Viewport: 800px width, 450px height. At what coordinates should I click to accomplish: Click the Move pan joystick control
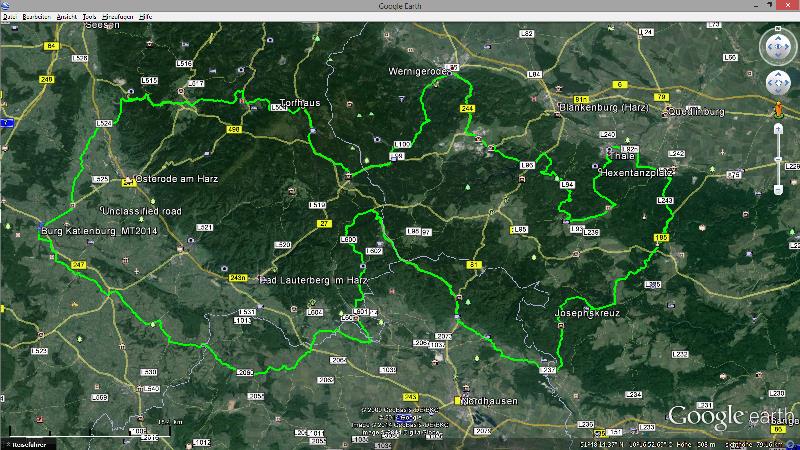point(778,84)
